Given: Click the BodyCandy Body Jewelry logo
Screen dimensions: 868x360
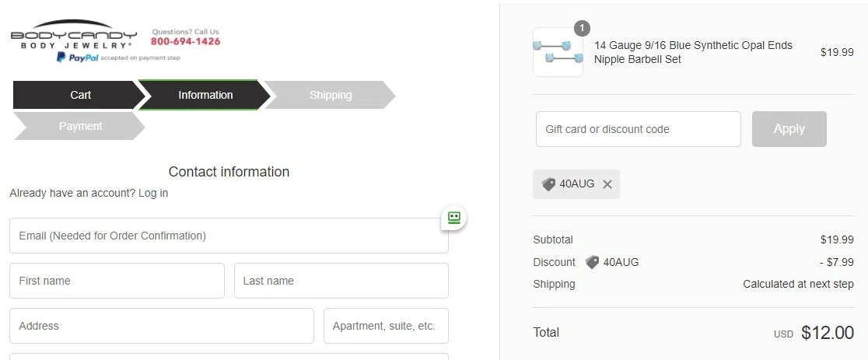Looking at the screenshot, I should [74, 34].
